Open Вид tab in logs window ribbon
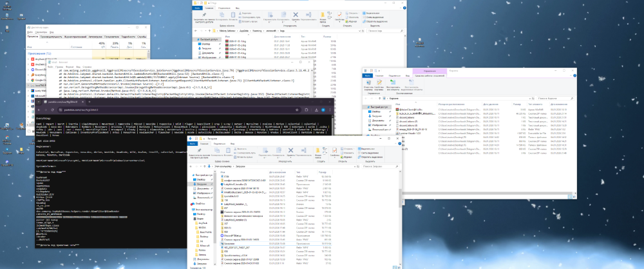 coord(238,8)
